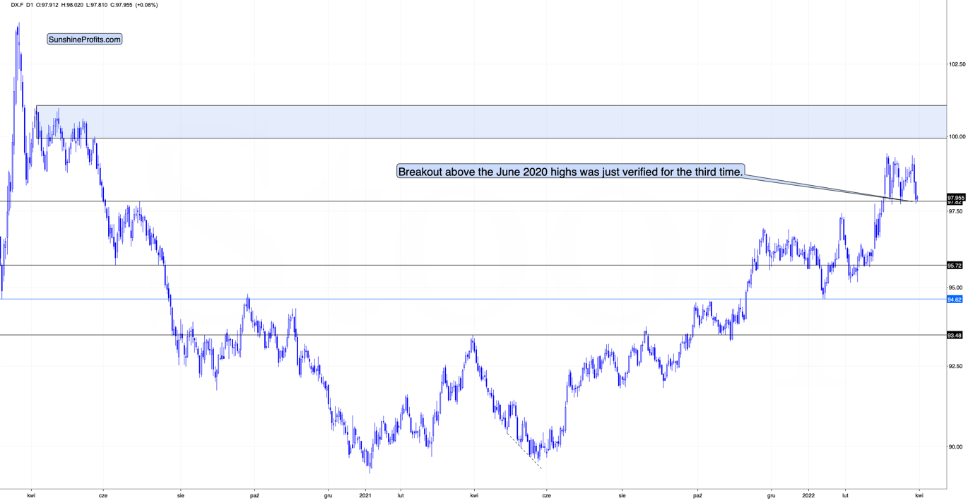Select the 97.955 current price tag

955,197
